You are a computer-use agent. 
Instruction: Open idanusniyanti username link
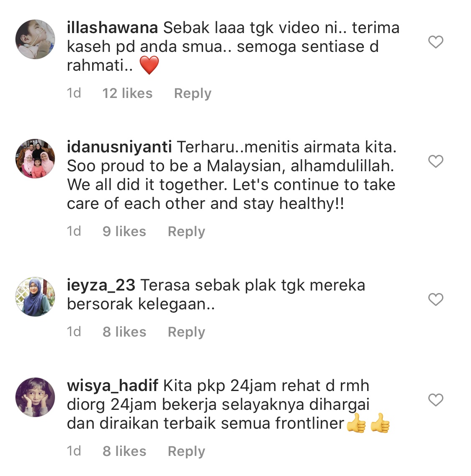pos(119,147)
